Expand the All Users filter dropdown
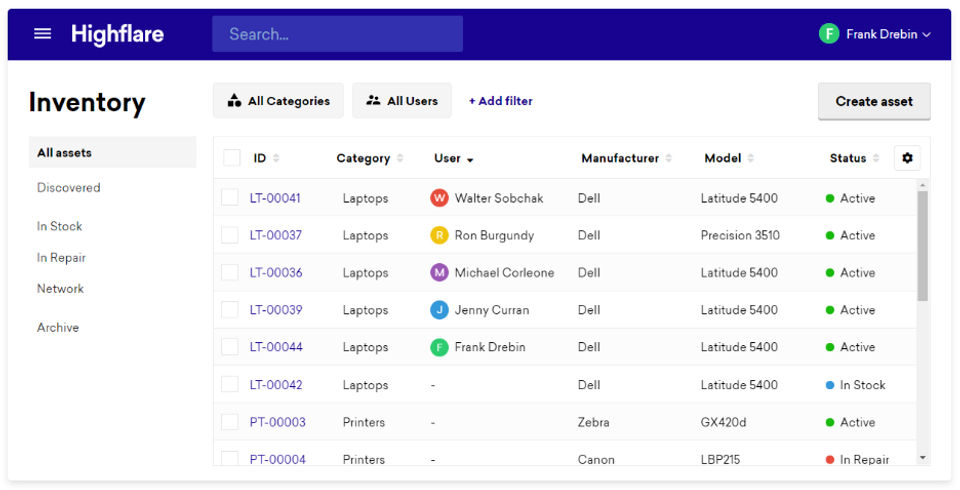This screenshot has width=960, height=490. (402, 101)
